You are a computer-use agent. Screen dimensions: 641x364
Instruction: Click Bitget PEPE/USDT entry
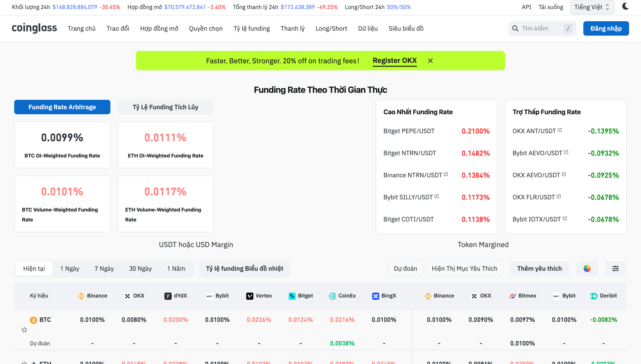click(x=409, y=131)
